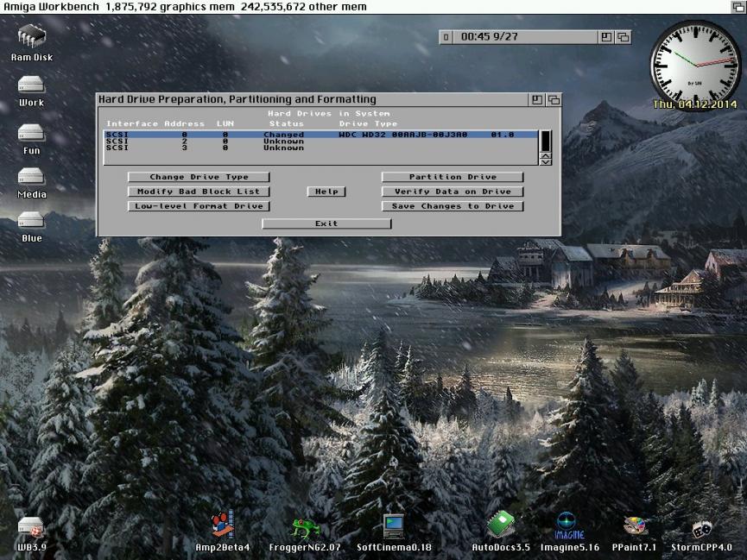Open the PPaint7.1 palette icon
This screenshot has height=560, width=747.
[x=635, y=526]
